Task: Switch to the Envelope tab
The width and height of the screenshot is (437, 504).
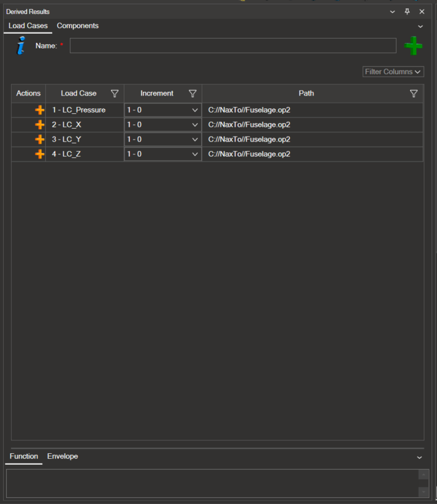Action: pos(63,456)
